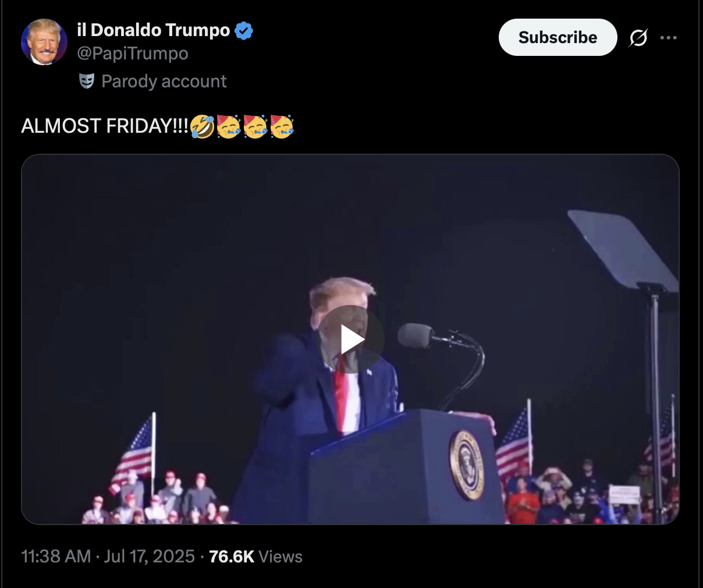The width and height of the screenshot is (703, 588).
Task: Click the Parody account label
Action: point(164,82)
